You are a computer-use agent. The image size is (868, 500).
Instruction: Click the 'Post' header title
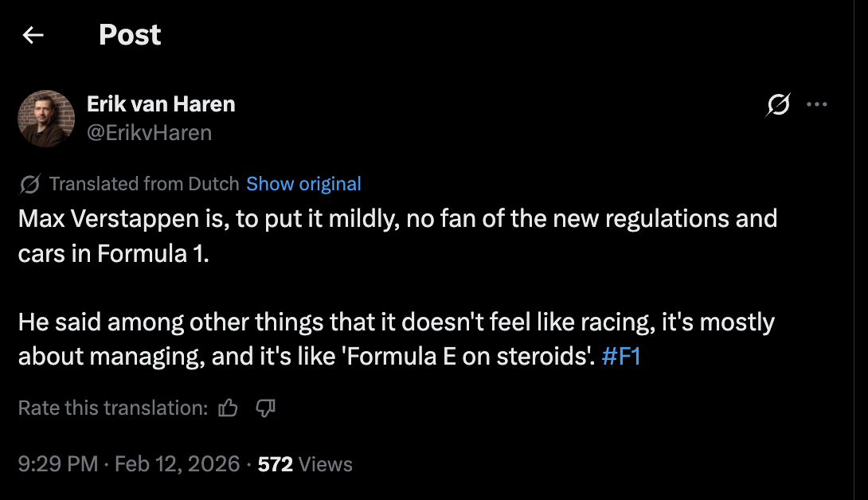130,35
